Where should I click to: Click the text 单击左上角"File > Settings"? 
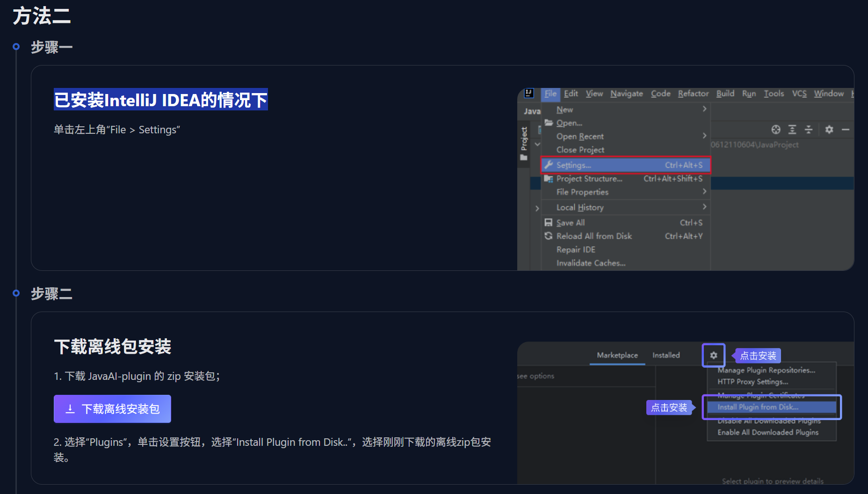117,130
